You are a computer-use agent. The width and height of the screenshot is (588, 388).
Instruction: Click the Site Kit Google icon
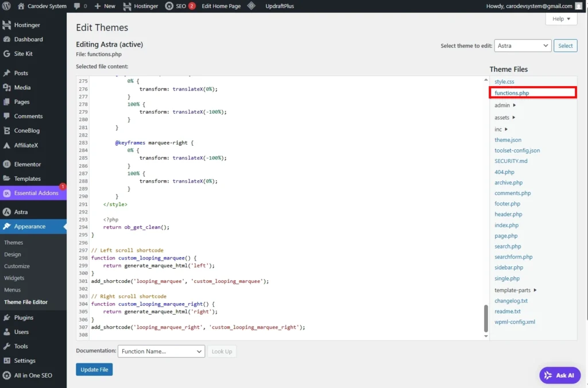pos(7,54)
